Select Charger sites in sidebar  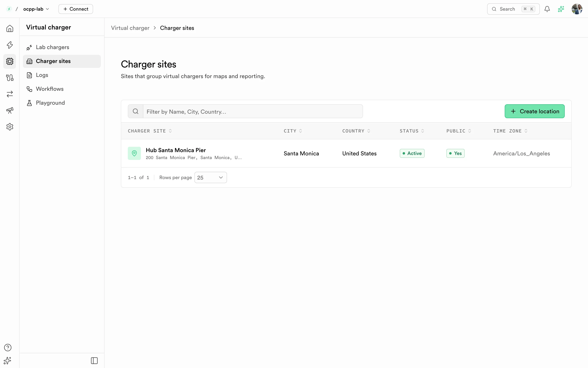(x=62, y=61)
